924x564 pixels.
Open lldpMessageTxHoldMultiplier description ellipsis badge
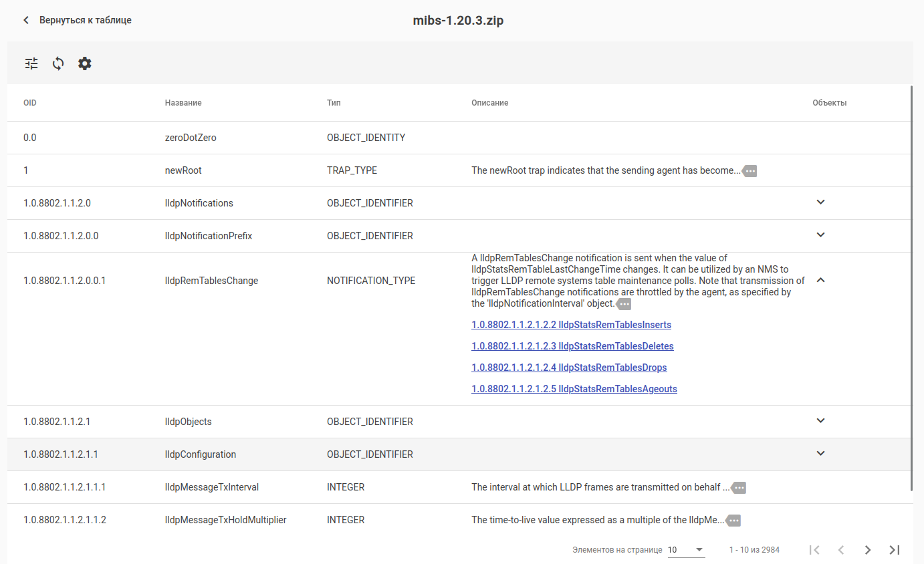733,521
